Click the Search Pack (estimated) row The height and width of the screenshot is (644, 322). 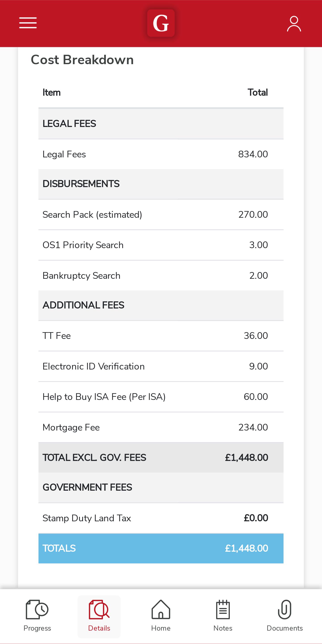161,215
